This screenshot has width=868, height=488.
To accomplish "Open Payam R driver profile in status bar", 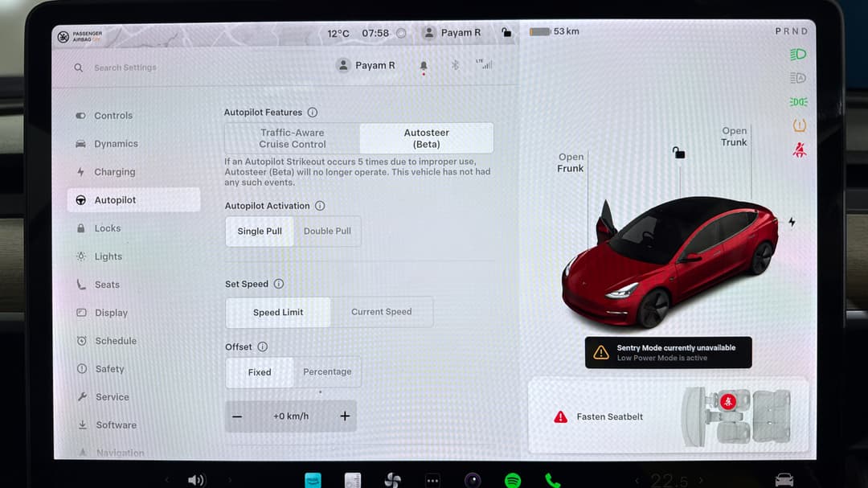I will point(452,33).
